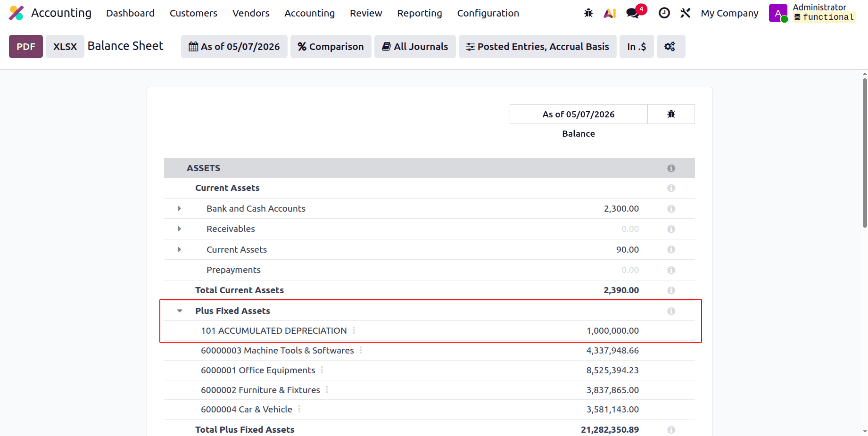Open the Vendors menu
This screenshot has height=436, width=868.
[x=251, y=13]
